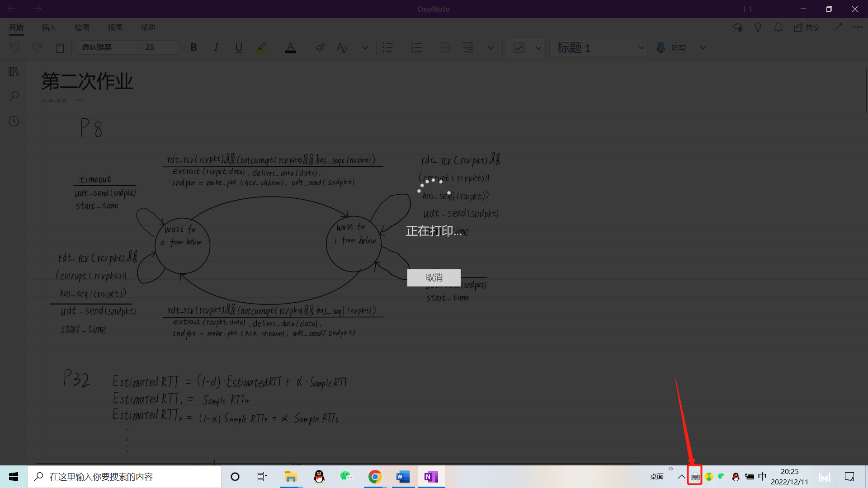This screenshot has width=868, height=488.
Task: Click the Bold formatting icon
Action: click(193, 47)
